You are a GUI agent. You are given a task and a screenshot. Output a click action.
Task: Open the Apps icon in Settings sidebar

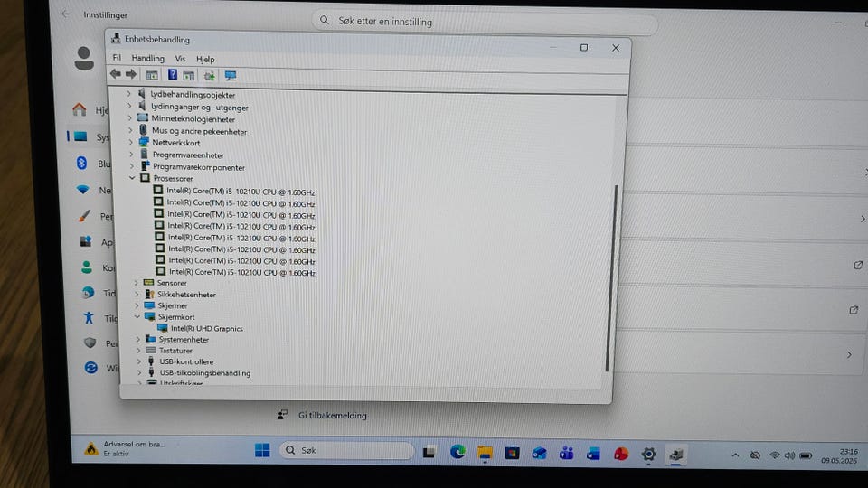(x=86, y=241)
